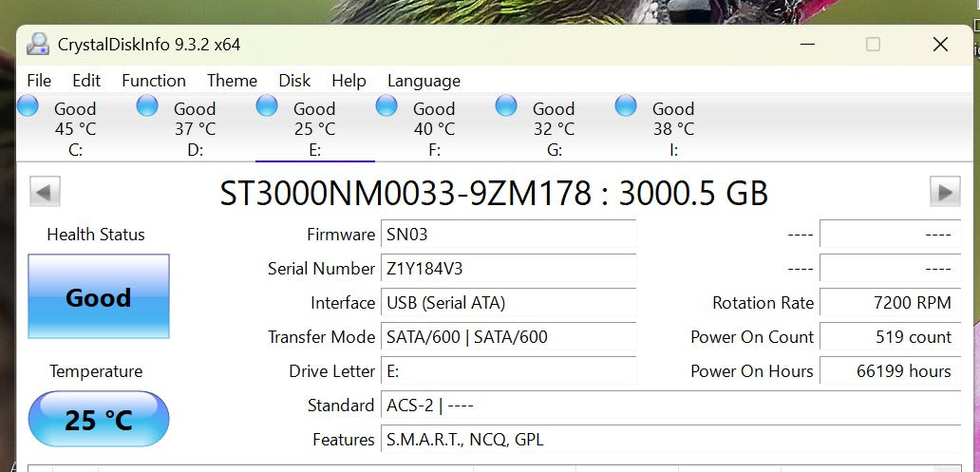Click the CrystalDiskInfo app icon in title bar
This screenshot has height=472, width=980.
point(38,45)
